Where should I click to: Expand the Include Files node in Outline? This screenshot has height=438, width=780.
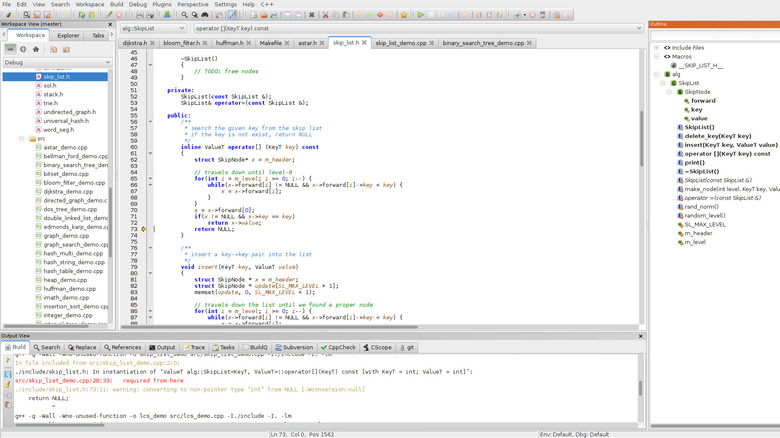click(656, 47)
